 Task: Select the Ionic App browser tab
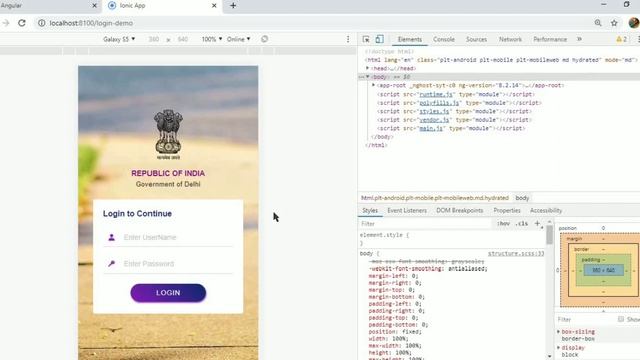coord(162,6)
